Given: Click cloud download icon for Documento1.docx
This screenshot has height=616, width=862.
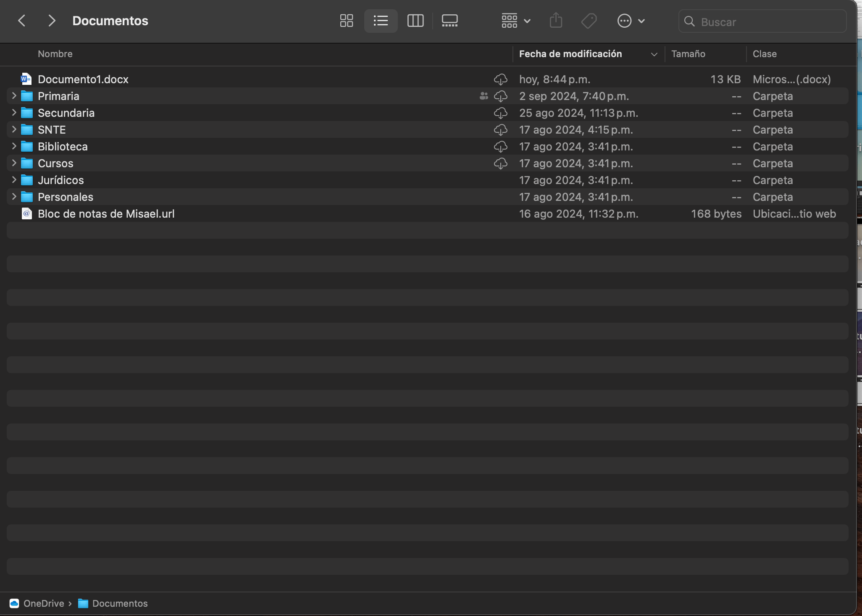Looking at the screenshot, I should pos(500,79).
